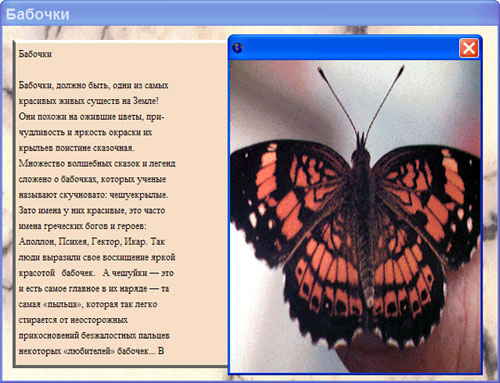Click the line 'красивых живых существ на Земле!'

89,101
